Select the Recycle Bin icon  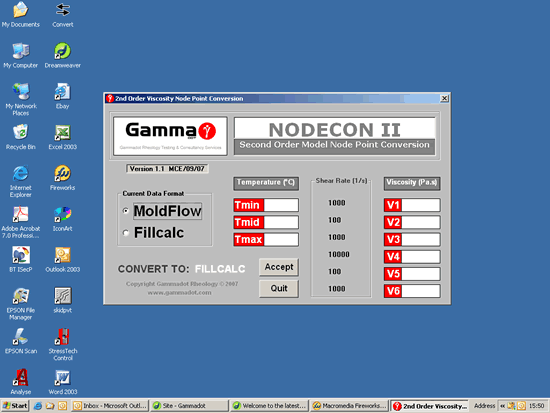pyautogui.click(x=21, y=137)
